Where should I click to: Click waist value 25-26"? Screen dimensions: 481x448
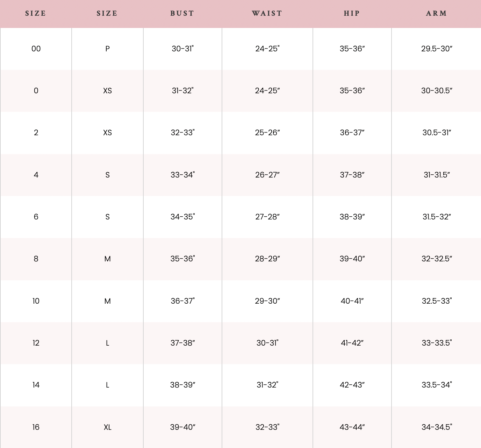click(267, 133)
